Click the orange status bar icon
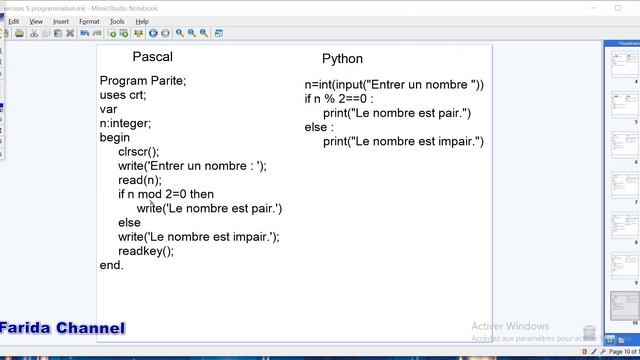 pyautogui.click(x=584, y=351)
